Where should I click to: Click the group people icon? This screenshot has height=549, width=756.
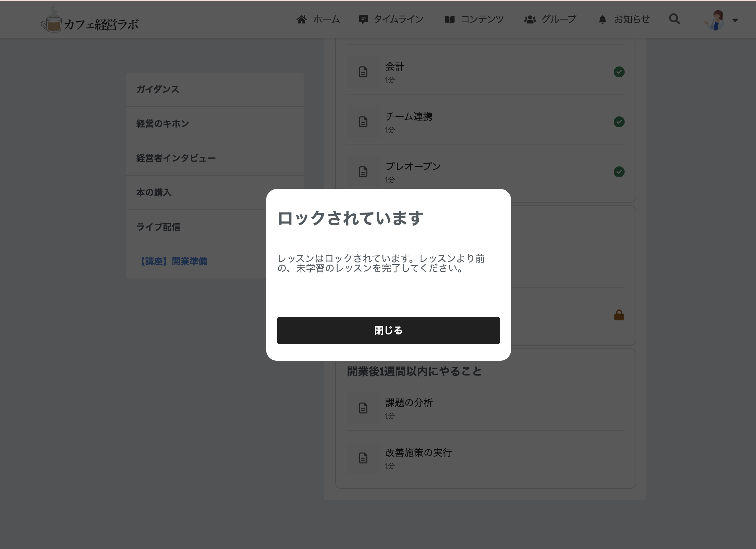click(x=530, y=20)
